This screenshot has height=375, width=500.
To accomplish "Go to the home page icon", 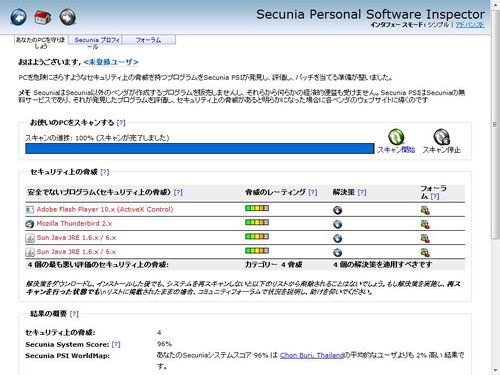I will click(43, 17).
